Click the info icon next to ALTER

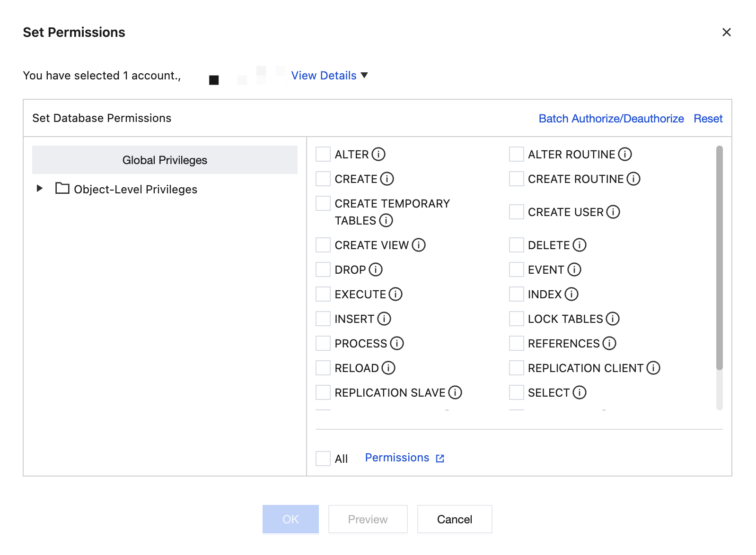pyautogui.click(x=378, y=154)
